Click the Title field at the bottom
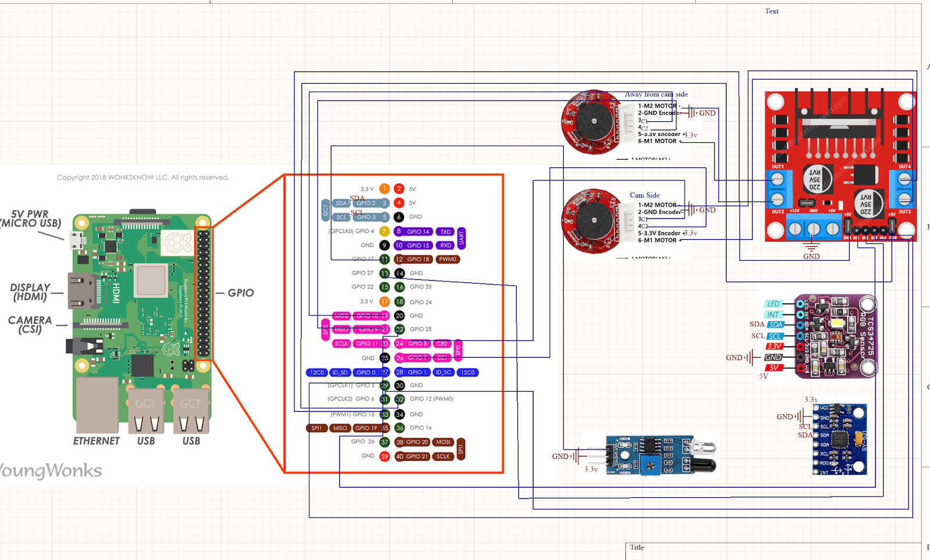 pyautogui.click(x=638, y=548)
